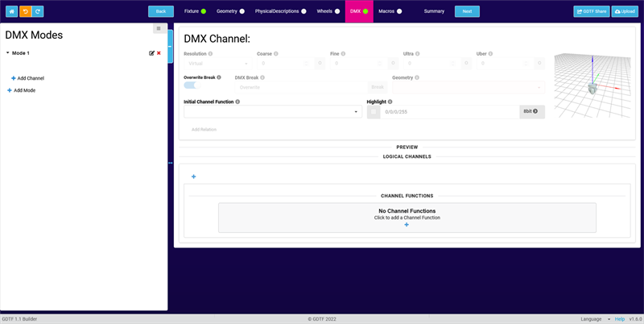
Task: Toggle the 8bit value format button
Action: [x=531, y=111]
